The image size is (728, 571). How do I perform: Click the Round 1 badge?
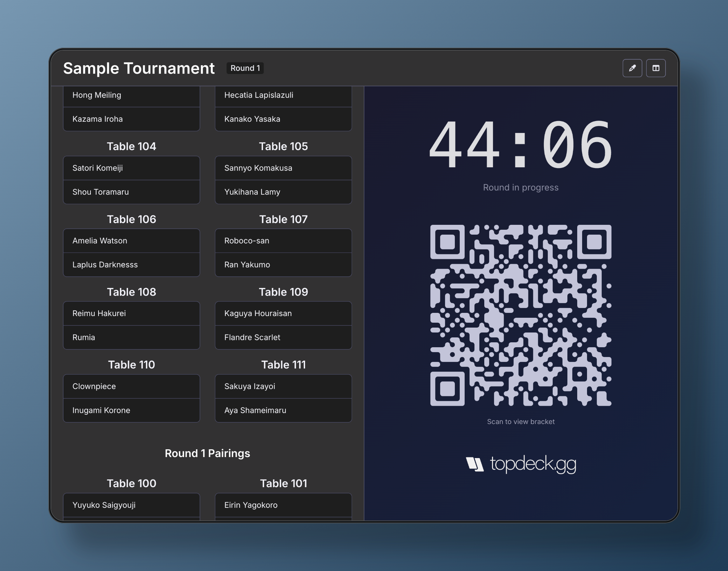click(245, 68)
